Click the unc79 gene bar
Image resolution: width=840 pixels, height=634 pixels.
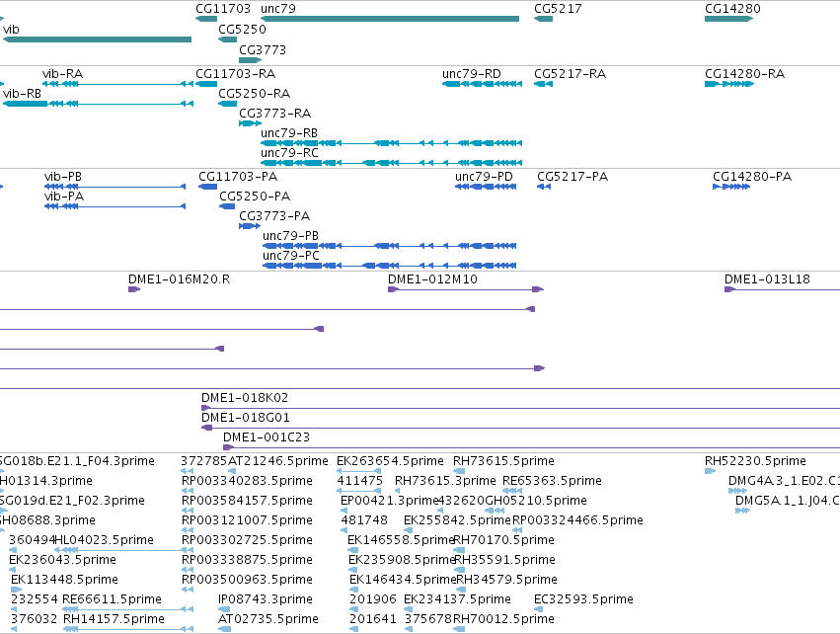point(390,19)
